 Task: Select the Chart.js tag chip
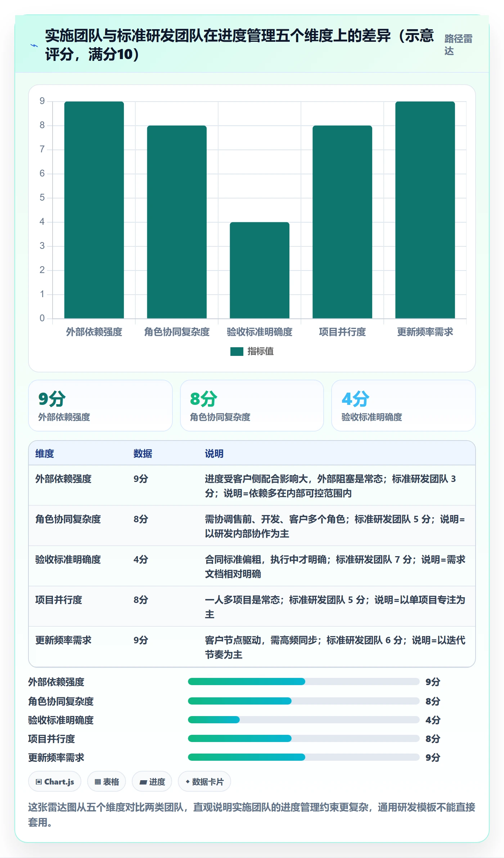55,782
